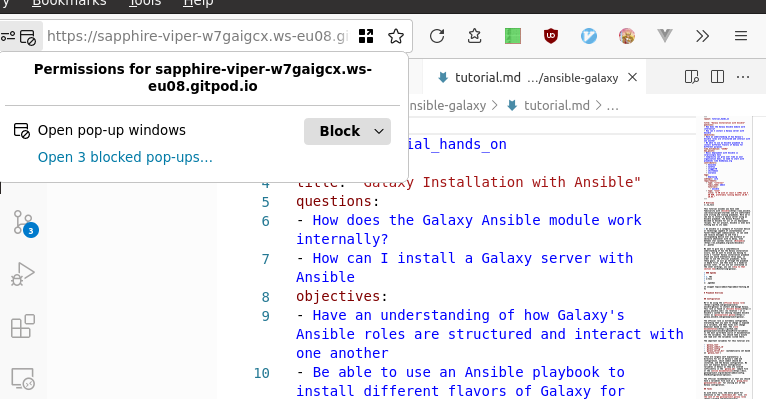Open the Run and Debug view
The height and width of the screenshot is (399, 766).
coord(23,274)
